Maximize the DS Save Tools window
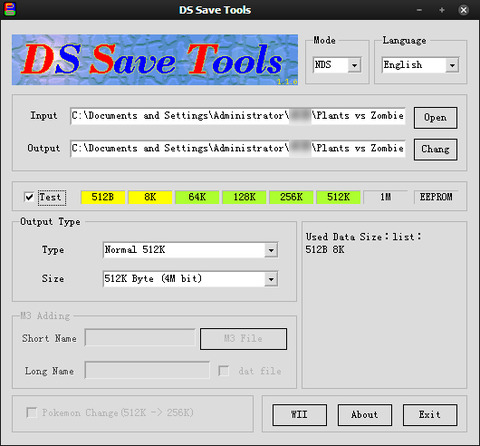 click(442, 10)
